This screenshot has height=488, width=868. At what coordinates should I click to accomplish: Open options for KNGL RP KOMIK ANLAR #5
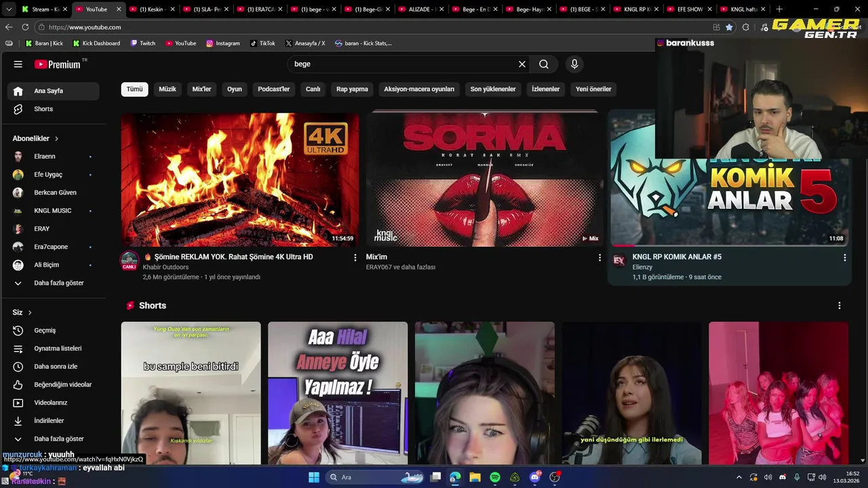[844, 258]
